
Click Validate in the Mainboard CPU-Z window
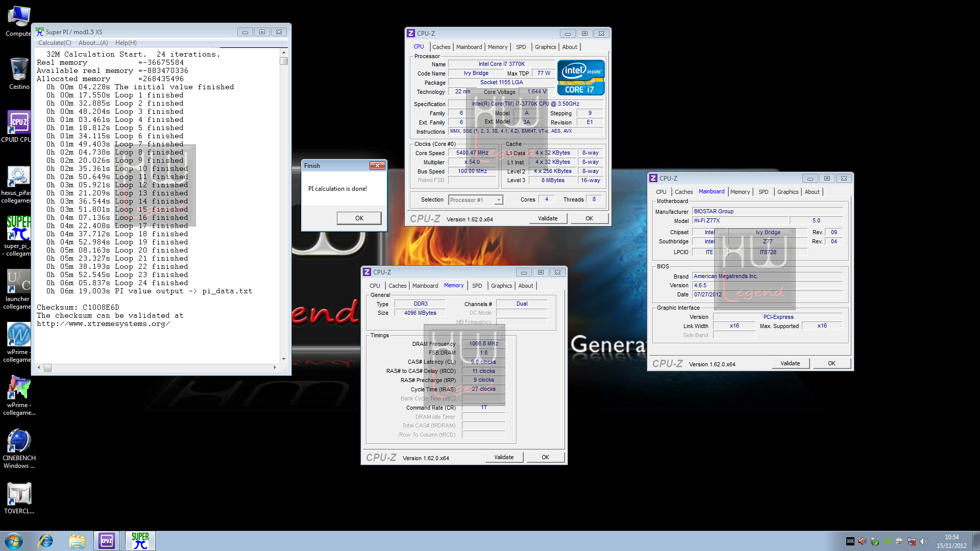(790, 363)
